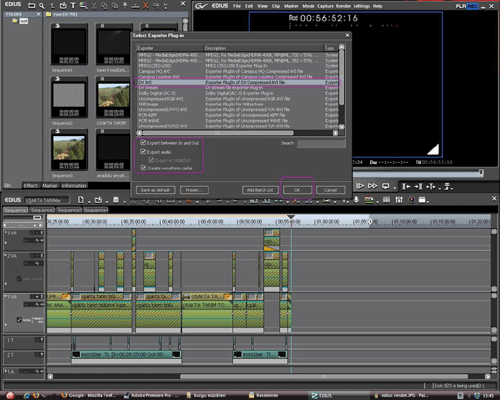Switch to the Marker tab in Bin panel

pyautogui.click(x=49, y=185)
